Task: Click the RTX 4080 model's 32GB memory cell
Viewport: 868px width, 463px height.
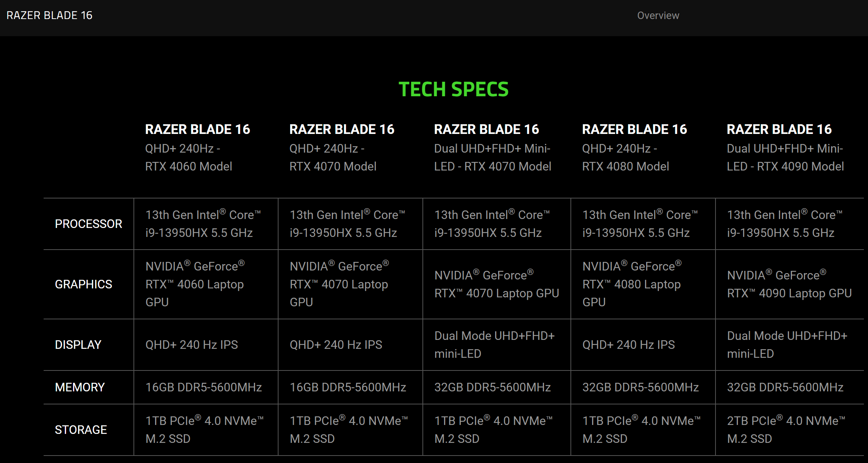Action: [x=640, y=387]
